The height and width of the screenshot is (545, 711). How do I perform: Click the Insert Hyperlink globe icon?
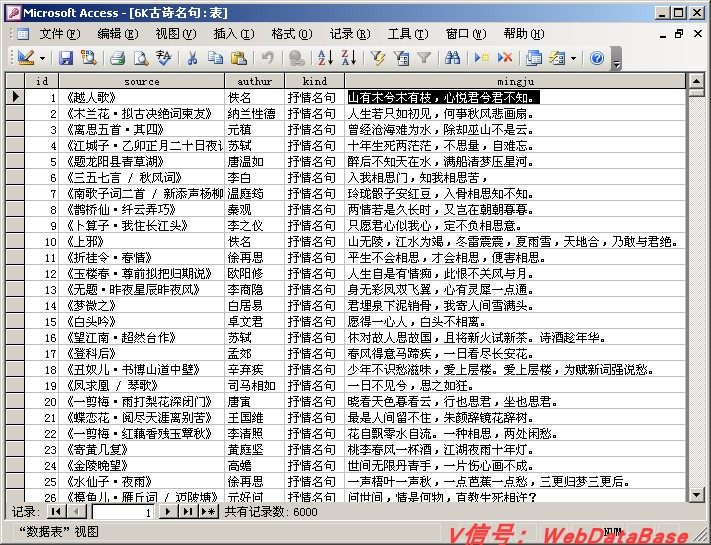click(297, 58)
